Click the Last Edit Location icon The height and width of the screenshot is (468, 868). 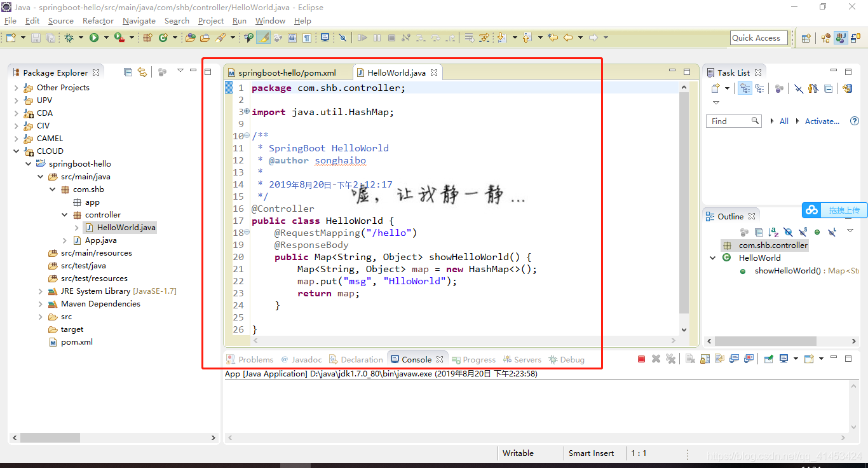[553, 38]
